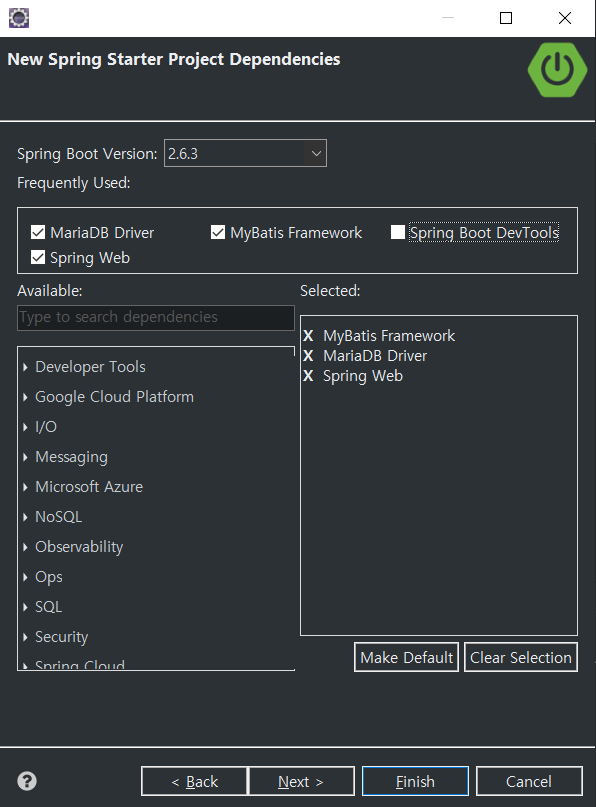This screenshot has width=596, height=807.
Task: Focus the dependency search field
Action: point(156,318)
